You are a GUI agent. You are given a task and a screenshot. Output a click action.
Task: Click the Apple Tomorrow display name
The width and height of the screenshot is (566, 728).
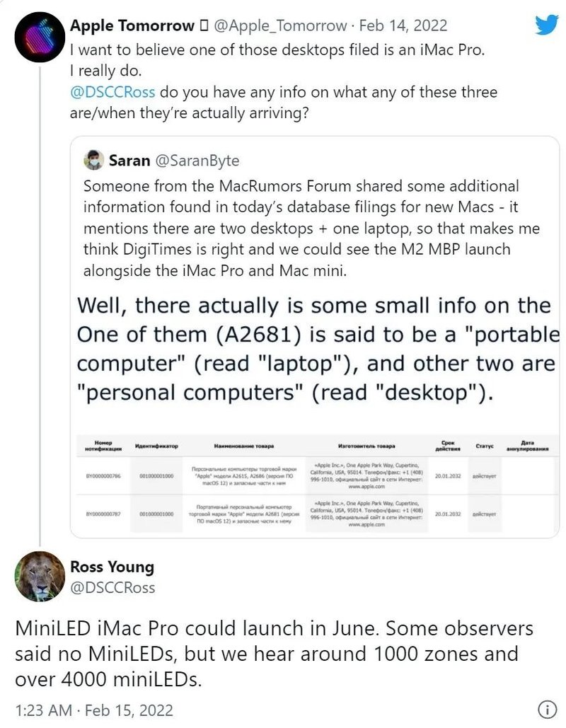point(132,25)
